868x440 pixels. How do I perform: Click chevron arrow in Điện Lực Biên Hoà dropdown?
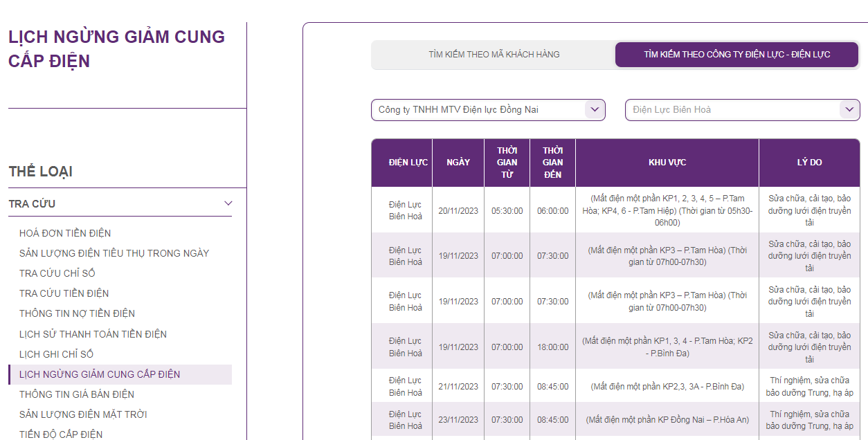tap(849, 109)
